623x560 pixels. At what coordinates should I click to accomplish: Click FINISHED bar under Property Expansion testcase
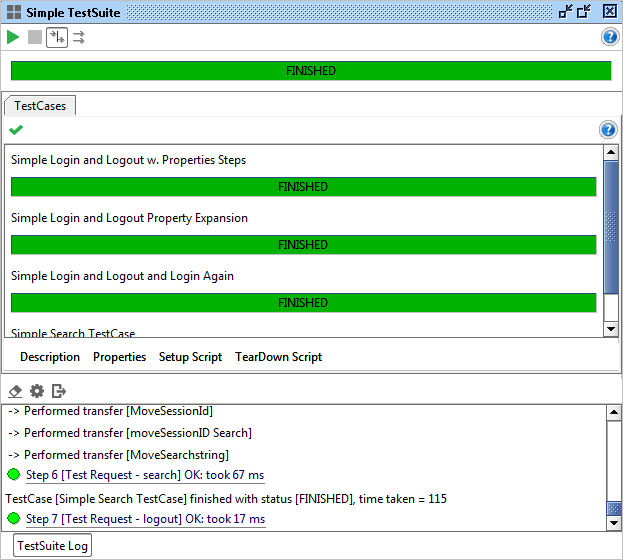[304, 245]
